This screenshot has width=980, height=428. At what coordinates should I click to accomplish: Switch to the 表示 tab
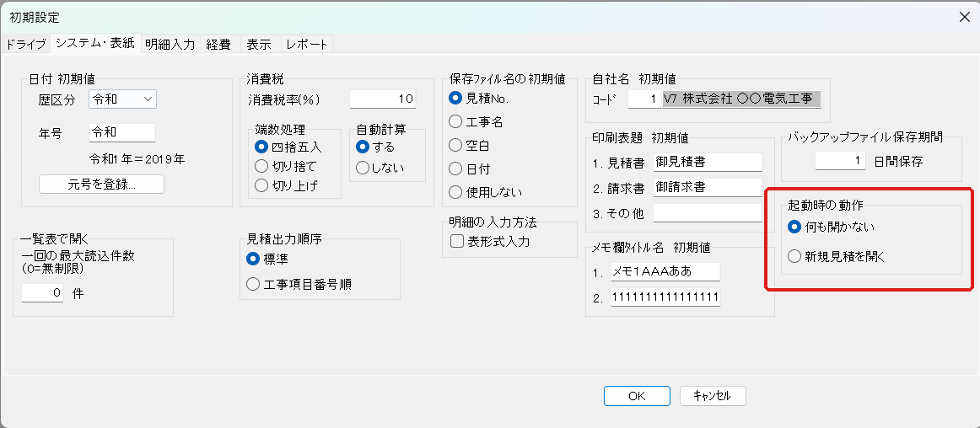[259, 45]
